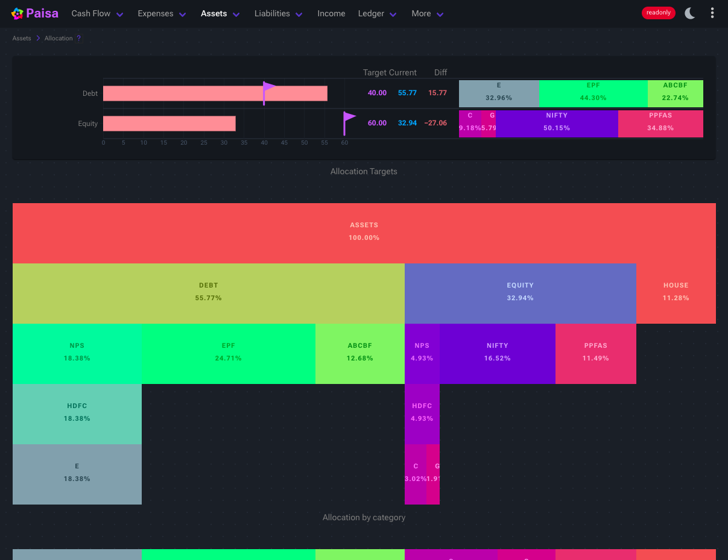Click the allocation help question mark

point(78,38)
